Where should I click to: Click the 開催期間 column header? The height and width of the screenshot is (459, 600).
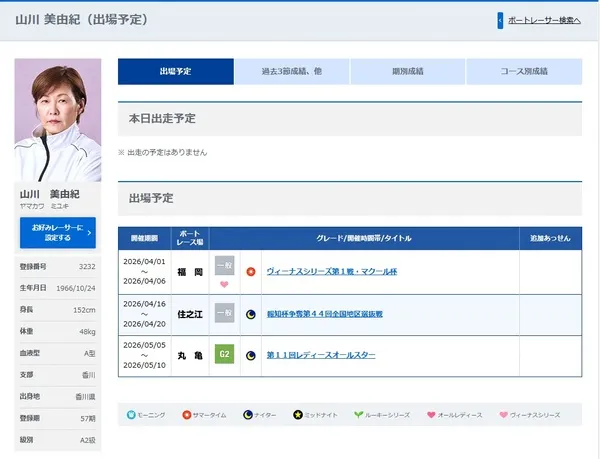144,238
